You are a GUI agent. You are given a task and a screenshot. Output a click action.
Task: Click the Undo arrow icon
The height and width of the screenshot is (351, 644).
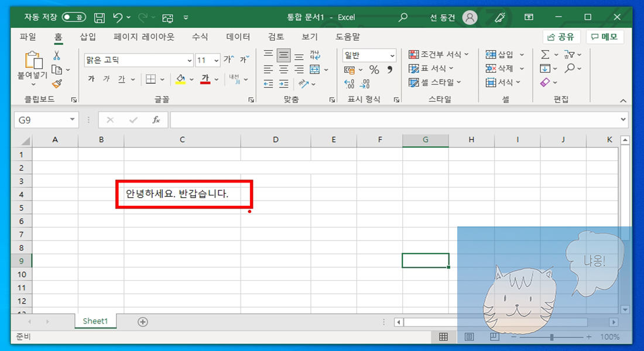pos(118,17)
